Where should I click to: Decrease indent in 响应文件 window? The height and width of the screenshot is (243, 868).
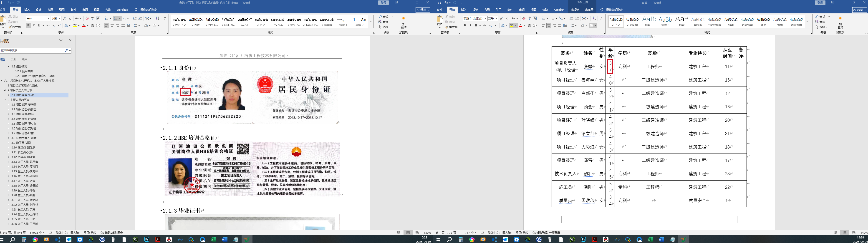click(135, 19)
